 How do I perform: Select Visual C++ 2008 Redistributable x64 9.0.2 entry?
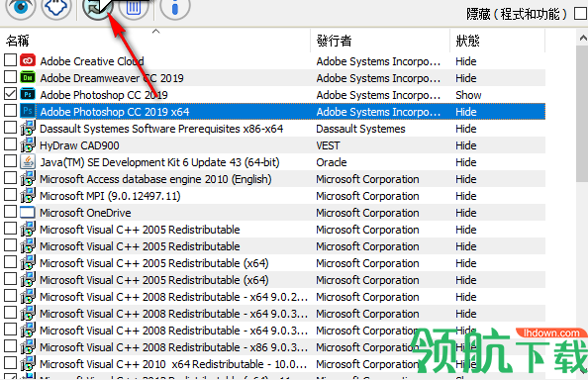[173, 297]
